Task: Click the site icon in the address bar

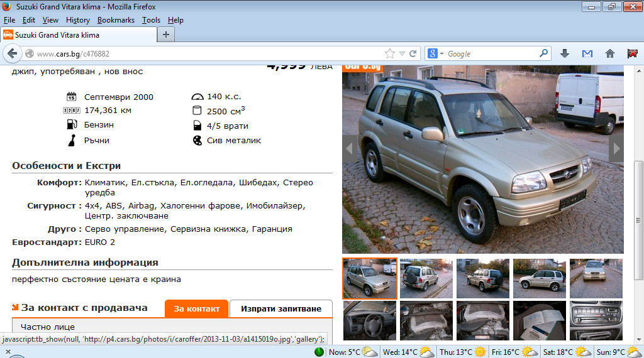Action: point(29,54)
